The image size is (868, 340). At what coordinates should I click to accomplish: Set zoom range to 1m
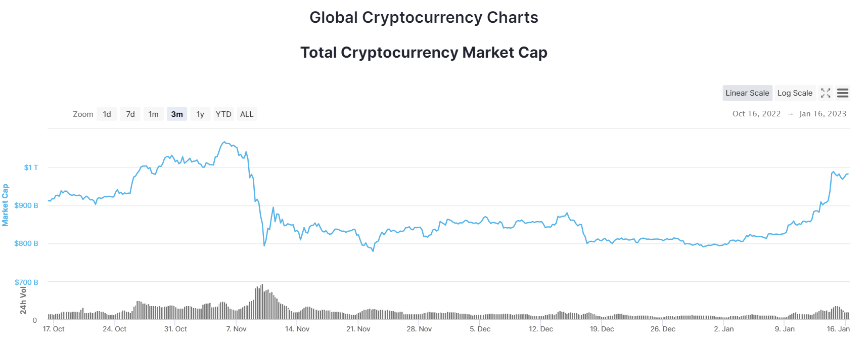(x=154, y=114)
